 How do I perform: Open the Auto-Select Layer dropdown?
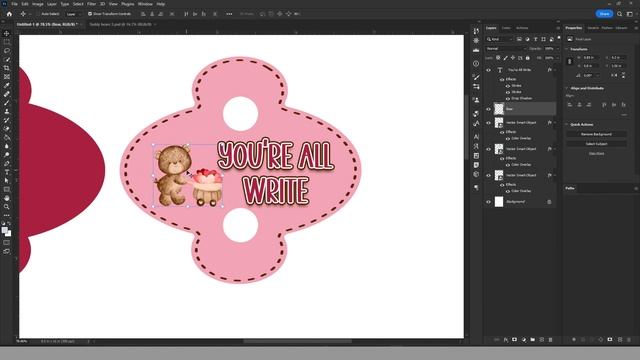point(73,14)
